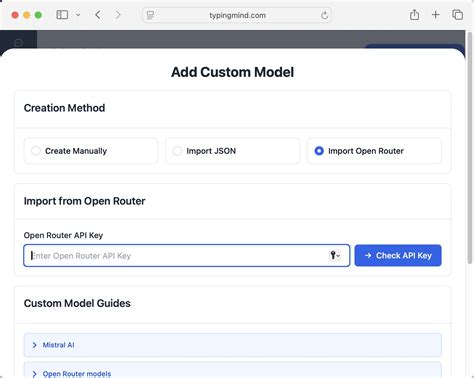Close the window with the red button
Screen dimensions: 474x378
15,15
